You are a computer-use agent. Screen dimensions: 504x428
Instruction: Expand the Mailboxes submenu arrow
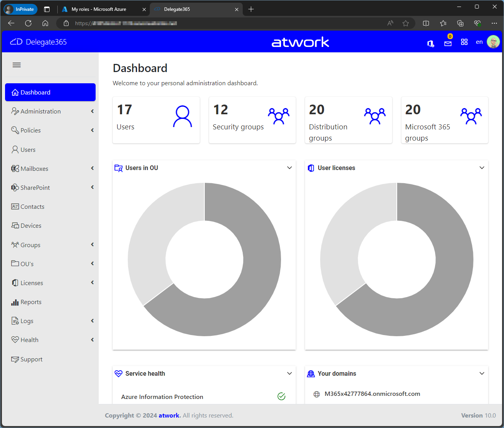pyautogui.click(x=92, y=168)
